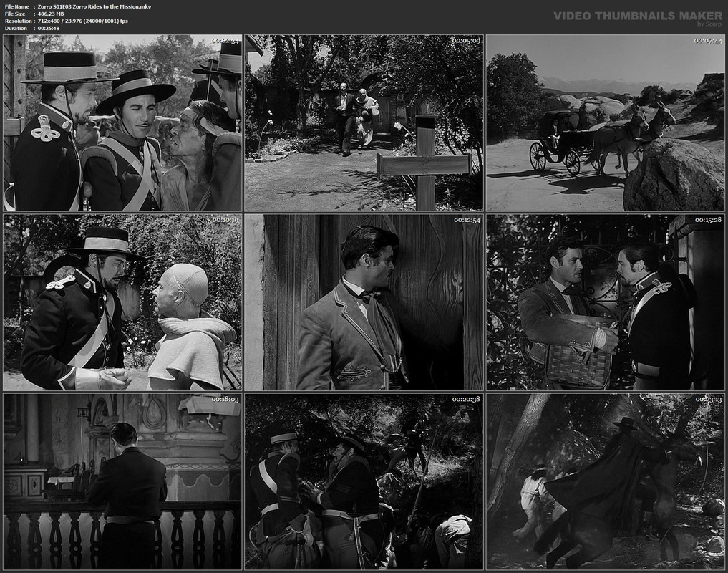This screenshot has width=728, height=573.
Task: Open the 00:15:28 thumbnail with wicker basket
Action: [x=606, y=302]
